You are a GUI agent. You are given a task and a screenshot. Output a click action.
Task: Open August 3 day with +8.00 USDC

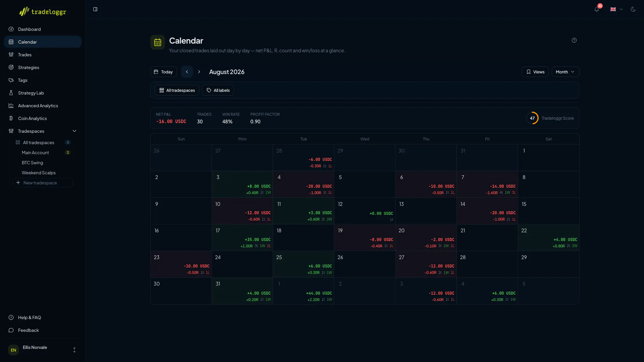click(242, 184)
